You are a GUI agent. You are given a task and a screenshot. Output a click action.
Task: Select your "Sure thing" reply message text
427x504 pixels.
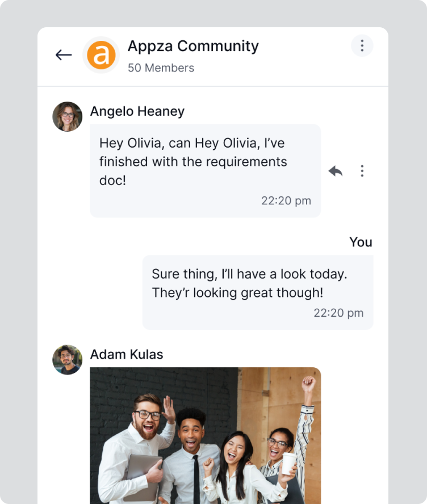[249, 283]
